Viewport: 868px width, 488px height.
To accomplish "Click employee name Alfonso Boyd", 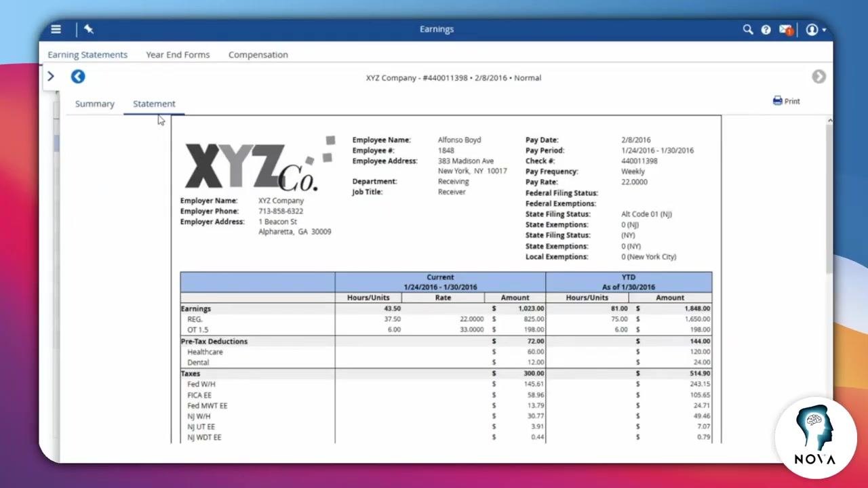I will click(x=459, y=140).
